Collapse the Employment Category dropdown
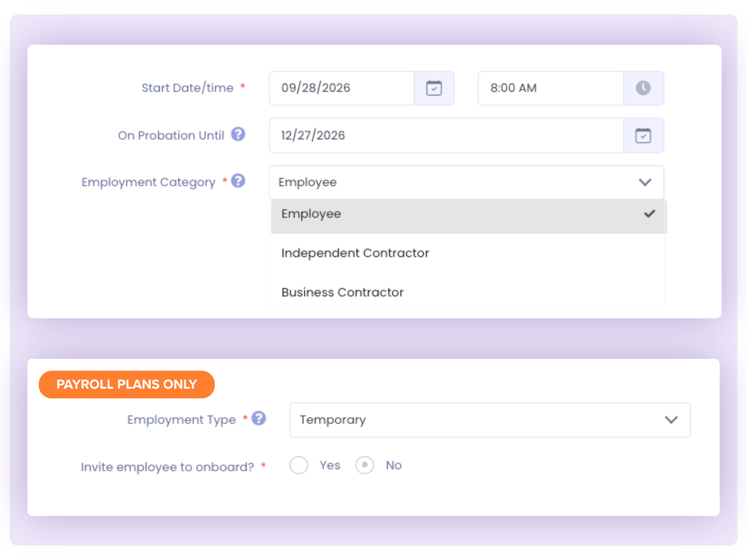Image resolution: width=747 pixels, height=560 pixels. 645,182
